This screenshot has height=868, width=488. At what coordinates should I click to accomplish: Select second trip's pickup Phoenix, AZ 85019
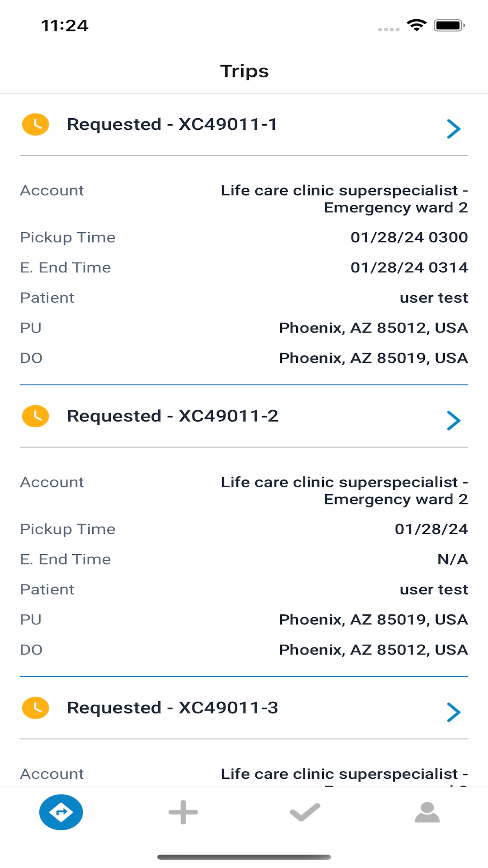tap(373, 620)
